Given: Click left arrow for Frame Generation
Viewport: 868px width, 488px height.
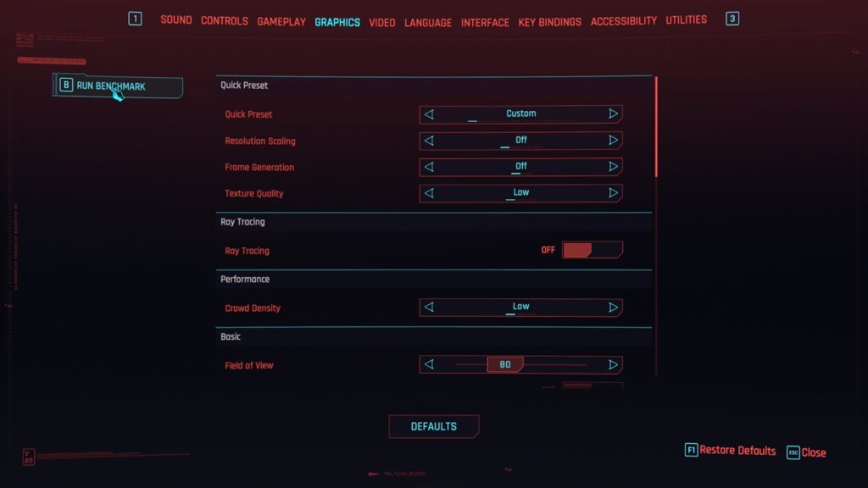Looking at the screenshot, I should (x=429, y=167).
